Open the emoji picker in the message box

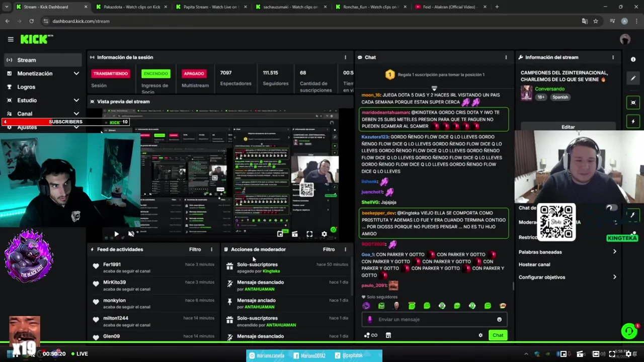click(x=499, y=319)
